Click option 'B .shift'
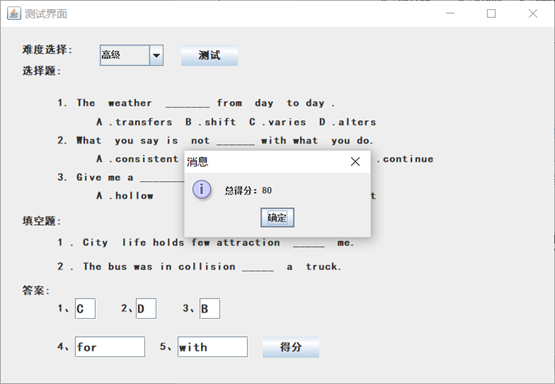 [x=210, y=122]
